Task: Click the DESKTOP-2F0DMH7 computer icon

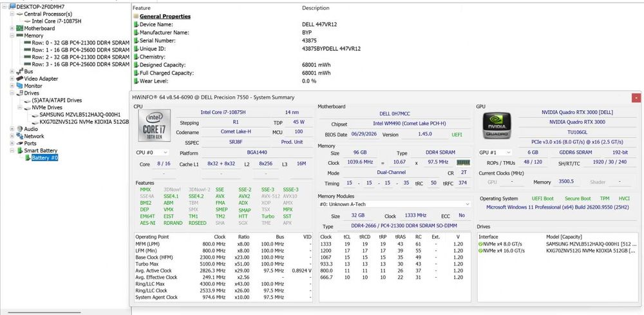Action: coord(12,6)
